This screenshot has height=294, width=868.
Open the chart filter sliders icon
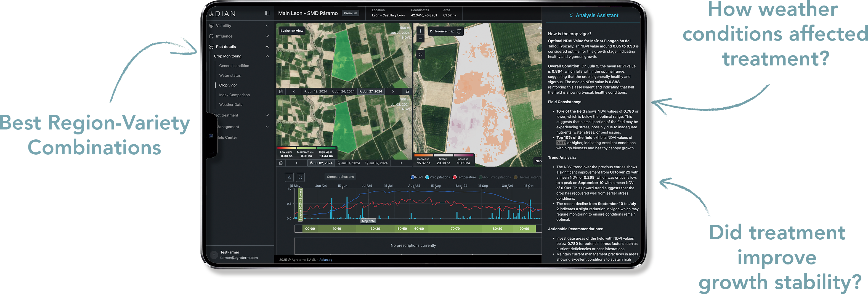289,177
